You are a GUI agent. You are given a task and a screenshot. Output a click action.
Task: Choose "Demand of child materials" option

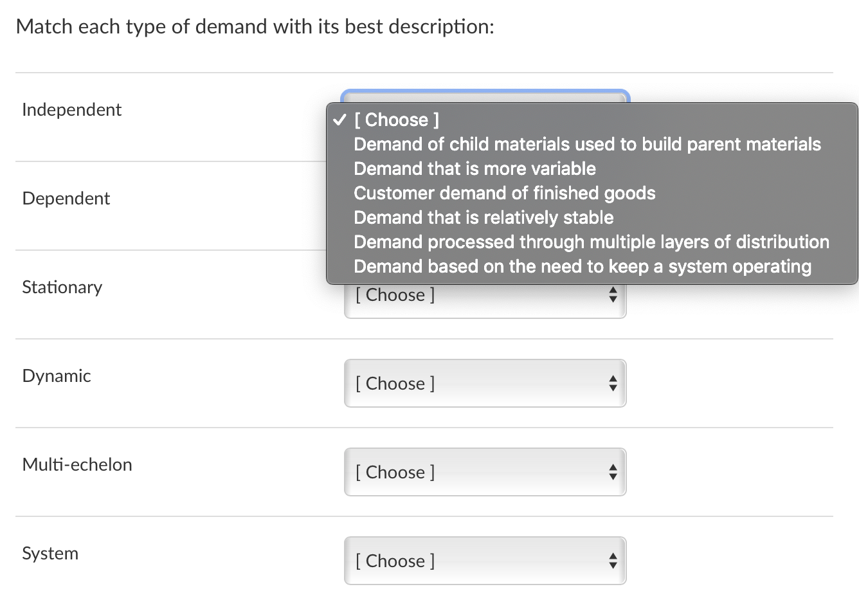click(x=586, y=145)
